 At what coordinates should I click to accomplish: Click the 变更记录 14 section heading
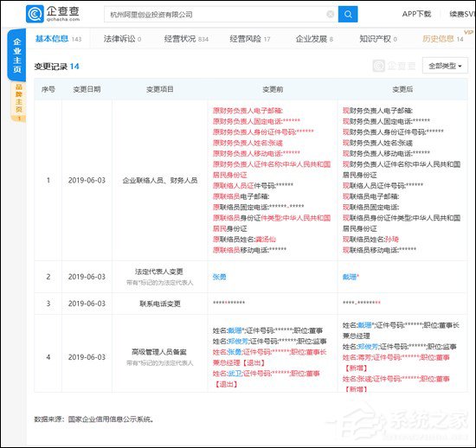tap(56, 66)
